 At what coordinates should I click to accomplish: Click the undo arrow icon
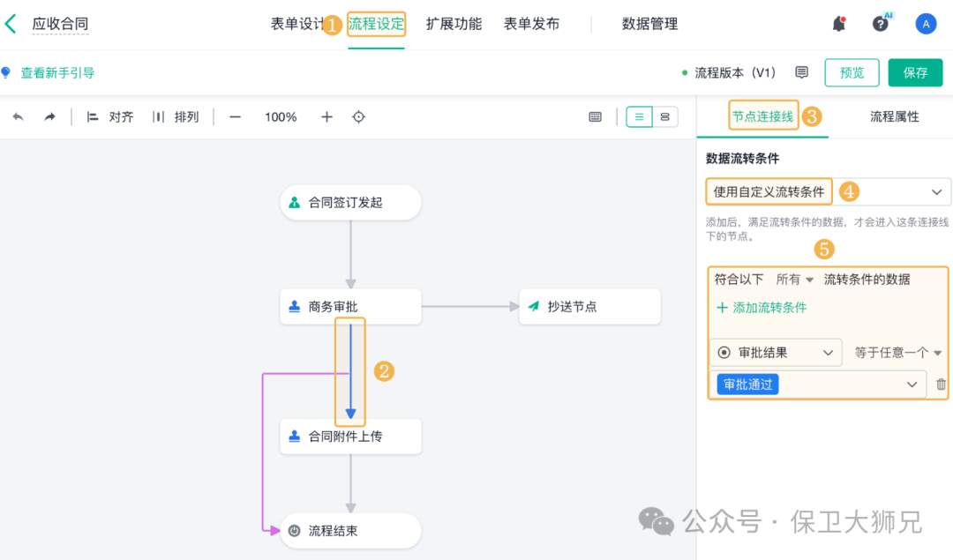tap(19, 117)
